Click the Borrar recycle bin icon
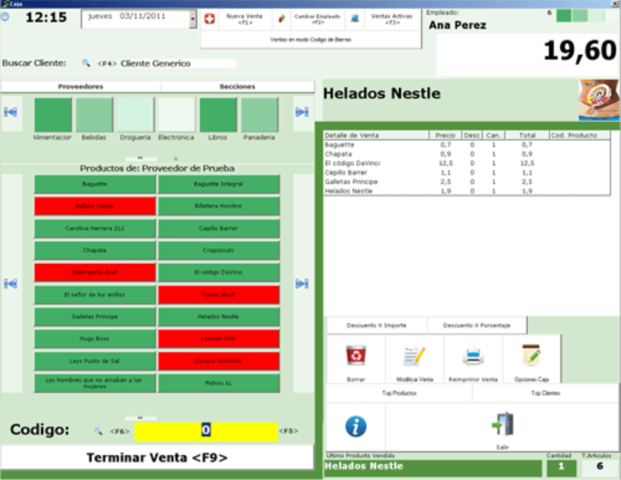The image size is (621, 480). click(356, 355)
